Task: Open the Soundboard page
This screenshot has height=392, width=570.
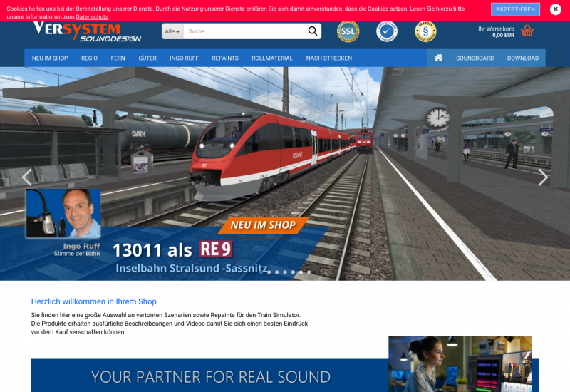Action: click(475, 58)
